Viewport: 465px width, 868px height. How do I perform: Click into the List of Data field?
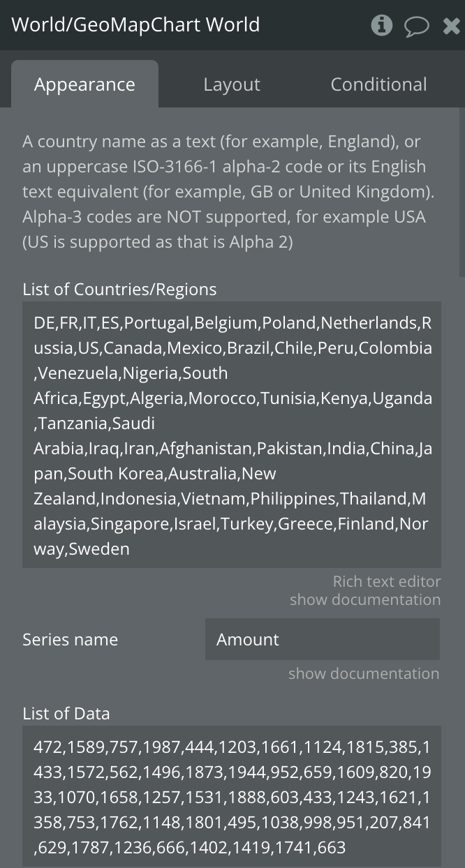click(232, 797)
